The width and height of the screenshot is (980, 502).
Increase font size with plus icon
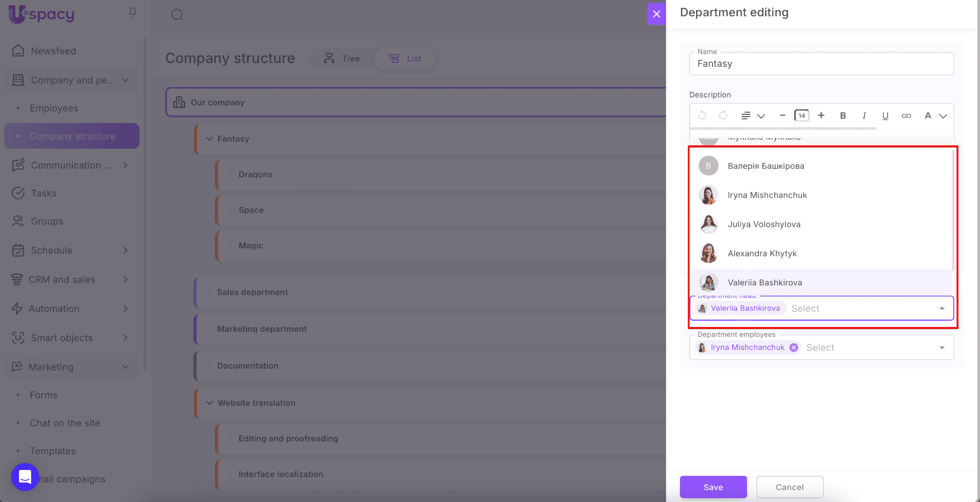click(x=821, y=115)
